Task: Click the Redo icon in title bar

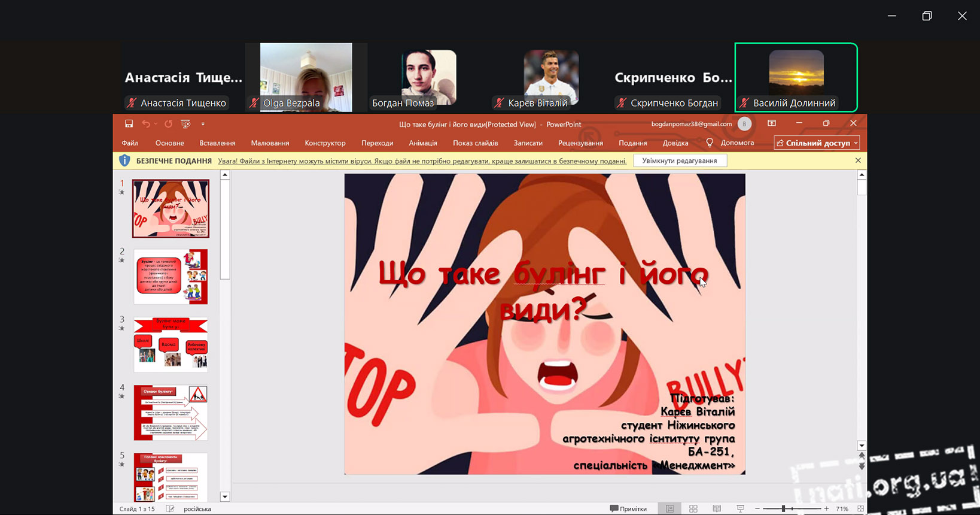Action: (x=168, y=124)
